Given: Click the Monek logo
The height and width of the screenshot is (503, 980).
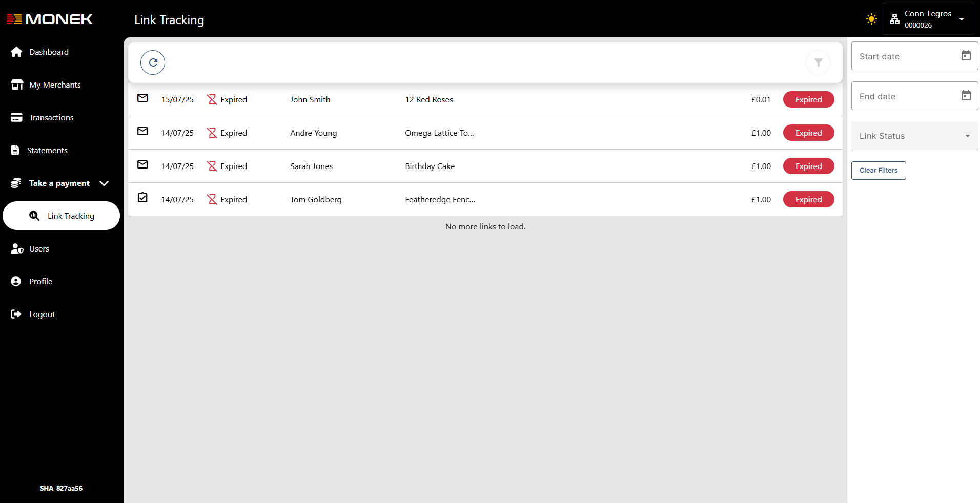Looking at the screenshot, I should pyautogui.click(x=50, y=19).
